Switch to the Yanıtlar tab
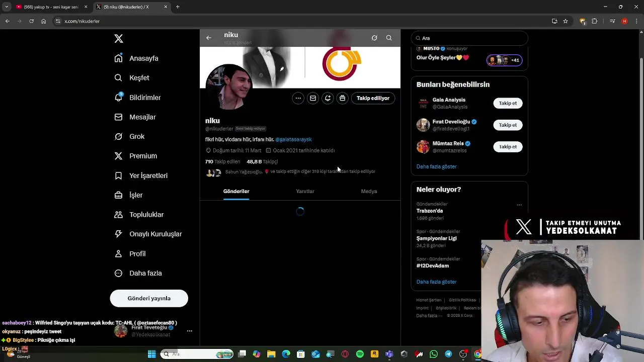The height and width of the screenshot is (362, 644). 305,191
